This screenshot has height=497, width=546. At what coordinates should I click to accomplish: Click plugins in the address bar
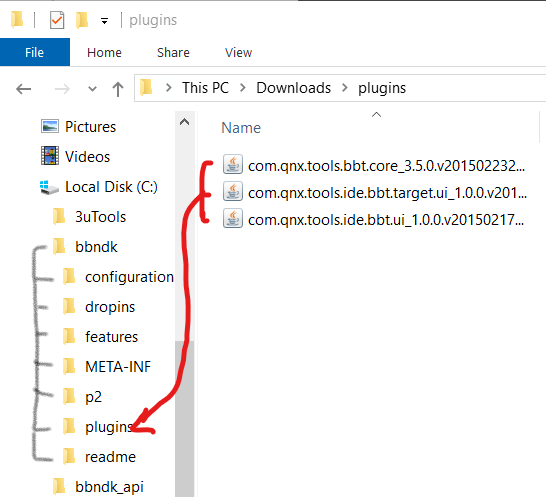click(x=382, y=88)
